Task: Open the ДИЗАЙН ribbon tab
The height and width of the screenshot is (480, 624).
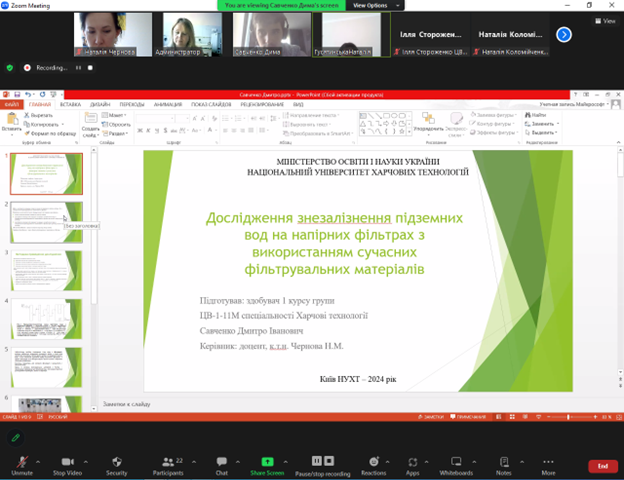Action: point(100,104)
